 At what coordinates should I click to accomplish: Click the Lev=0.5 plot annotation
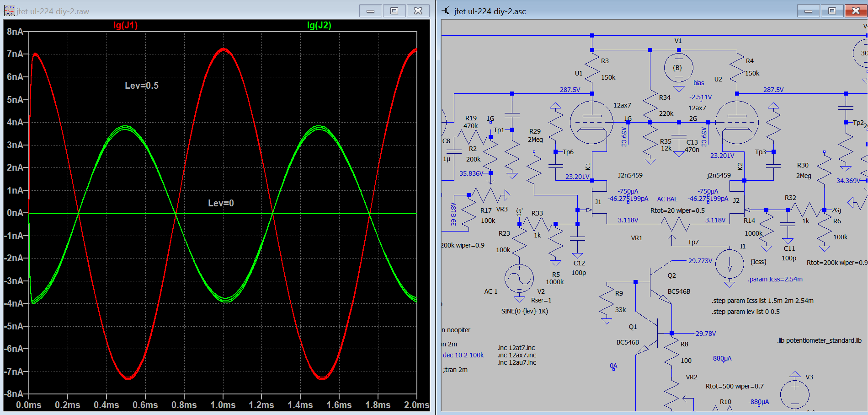[142, 86]
